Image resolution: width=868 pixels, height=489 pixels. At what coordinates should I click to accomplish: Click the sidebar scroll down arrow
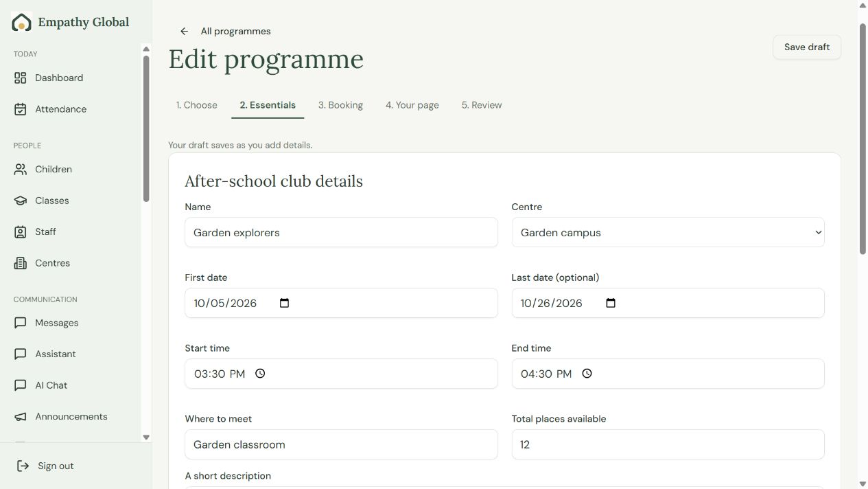pos(146,437)
